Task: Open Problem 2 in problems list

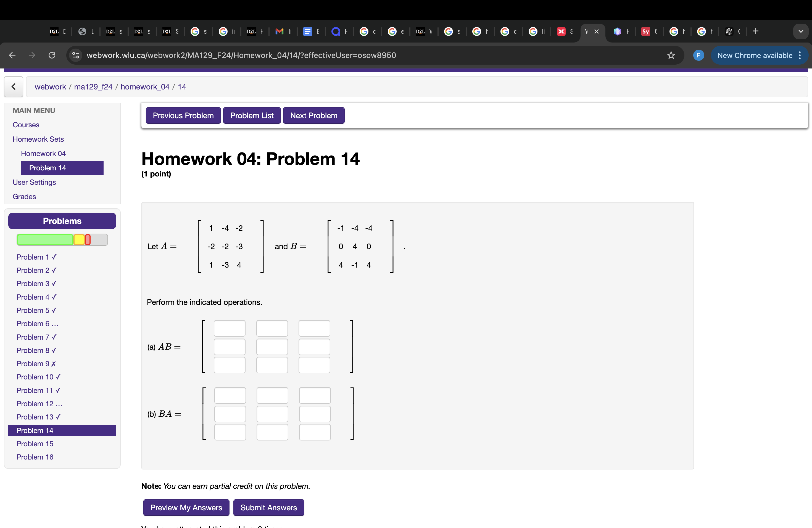Action: pyautogui.click(x=36, y=270)
